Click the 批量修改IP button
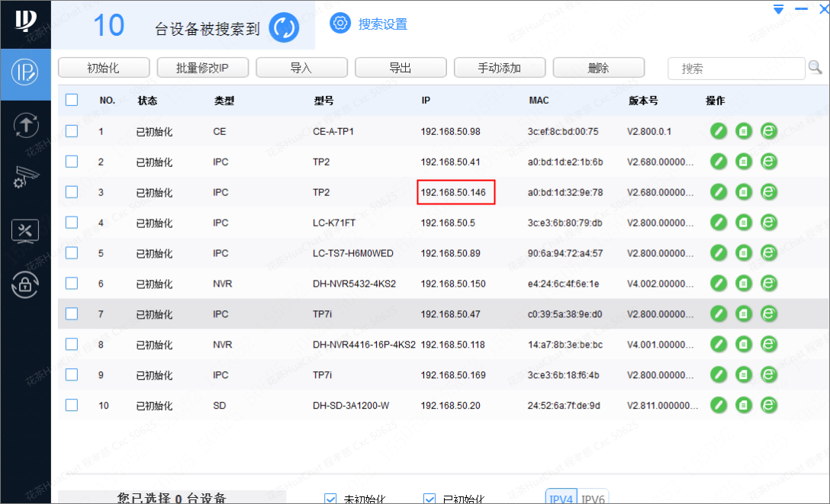Image resolution: width=830 pixels, height=504 pixels. click(202, 68)
